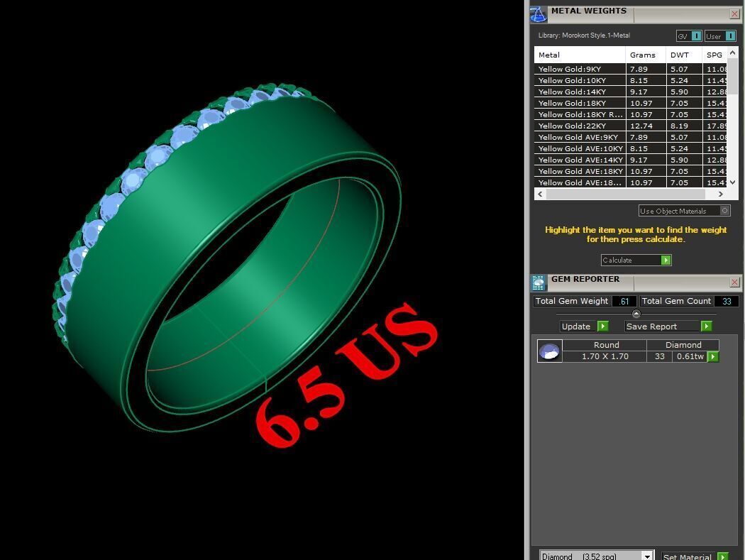This screenshot has width=745, height=560.
Task: Click metal list scroll right arrow
Action: 721,194
